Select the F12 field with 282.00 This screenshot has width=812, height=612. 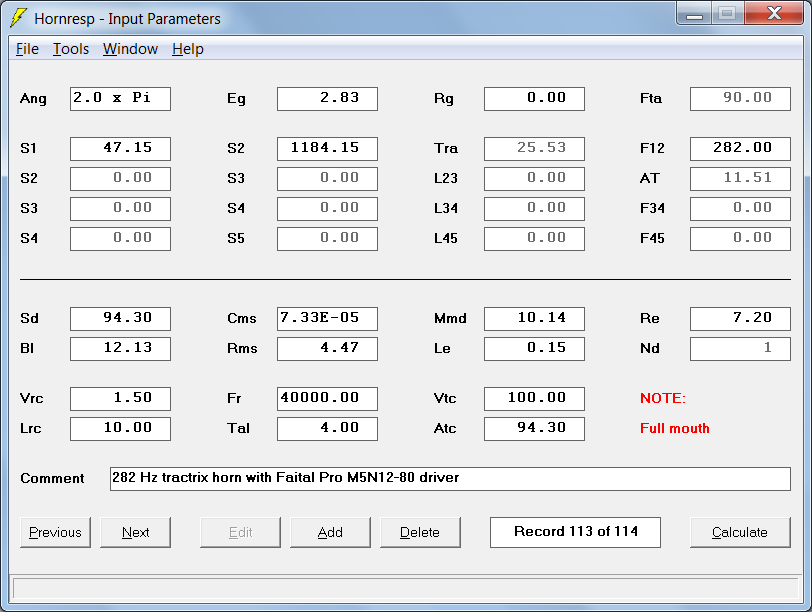[x=741, y=149]
